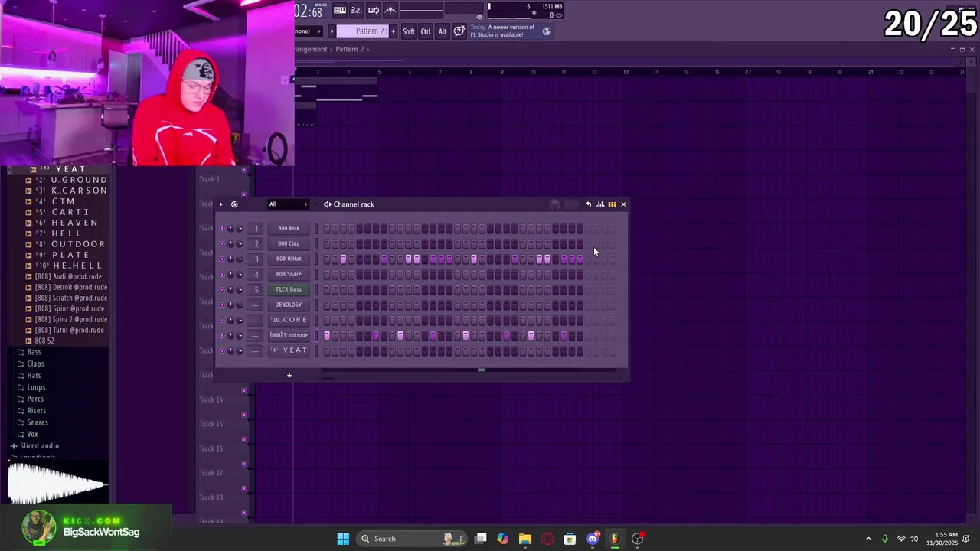This screenshot has width=980, height=551.
Task: Mute the 808 HiHat channel
Action: (x=222, y=259)
